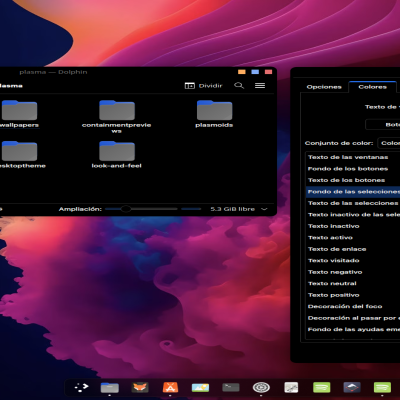Open the containmentpreviews folder

click(x=117, y=116)
